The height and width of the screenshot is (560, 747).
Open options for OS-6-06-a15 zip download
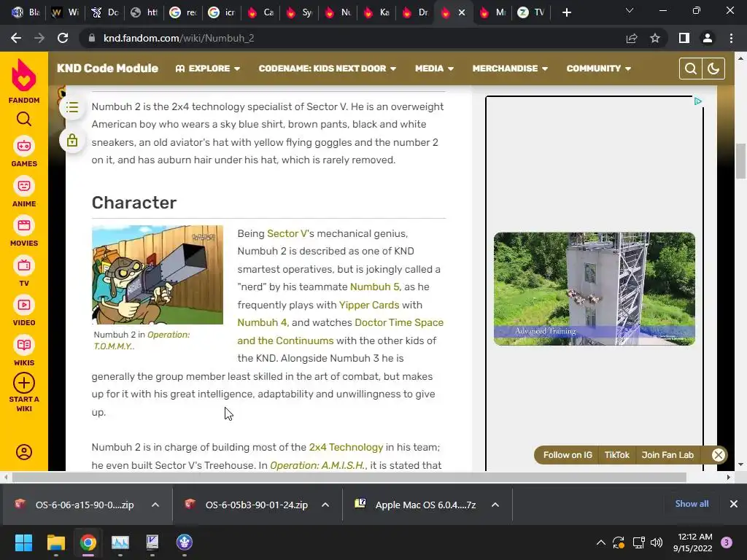(155, 505)
